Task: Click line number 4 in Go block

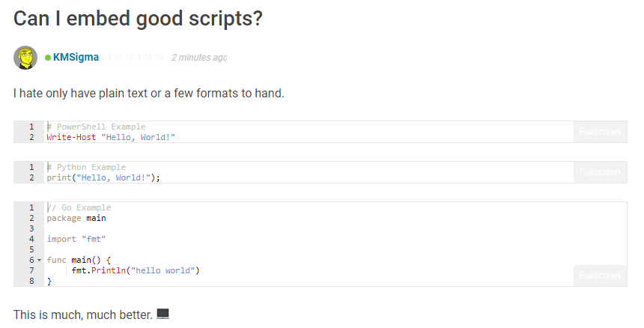Action: point(31,239)
